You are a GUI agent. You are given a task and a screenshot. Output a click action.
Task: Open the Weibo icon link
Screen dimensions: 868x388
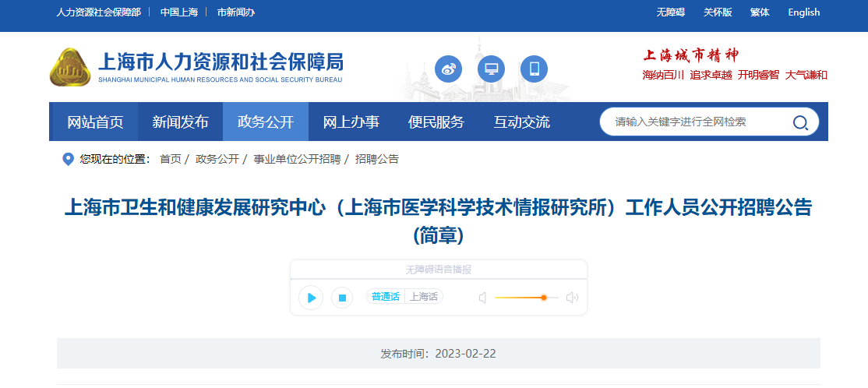(x=448, y=69)
